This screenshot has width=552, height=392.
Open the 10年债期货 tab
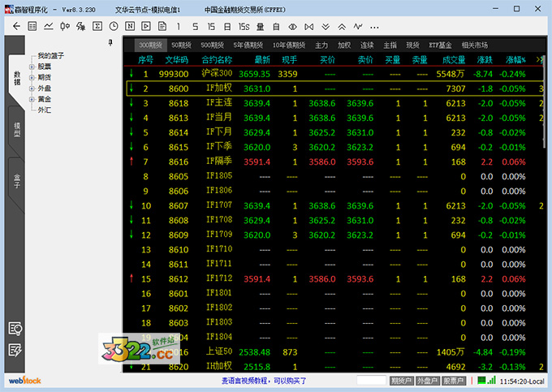point(289,45)
